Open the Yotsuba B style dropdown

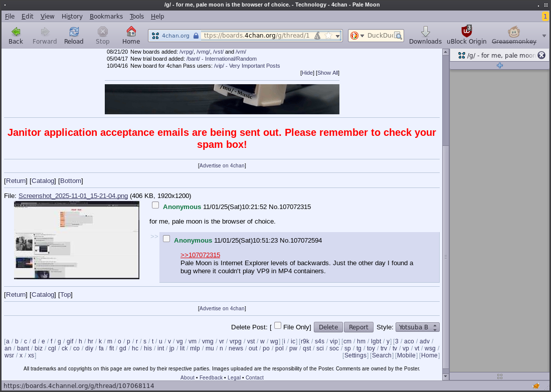tap(418, 327)
